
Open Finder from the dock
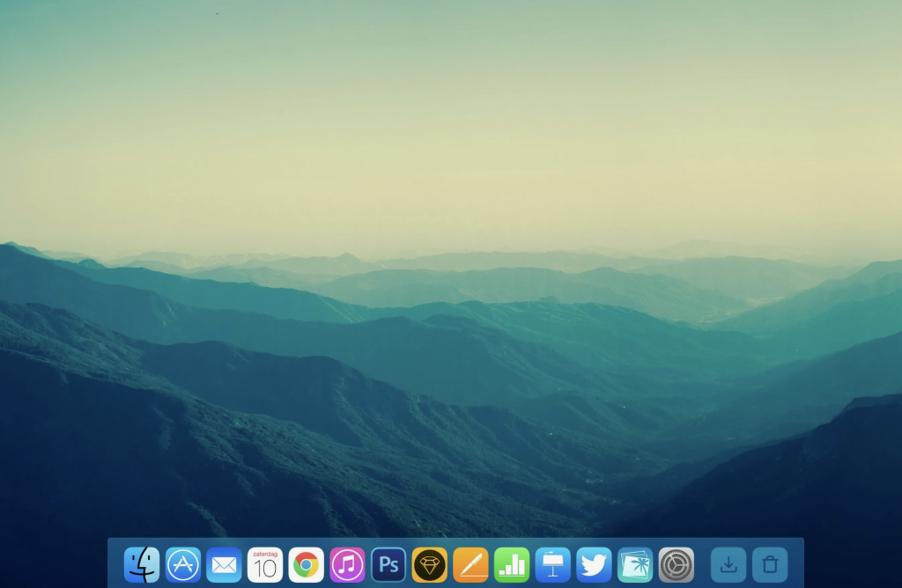tap(142, 564)
